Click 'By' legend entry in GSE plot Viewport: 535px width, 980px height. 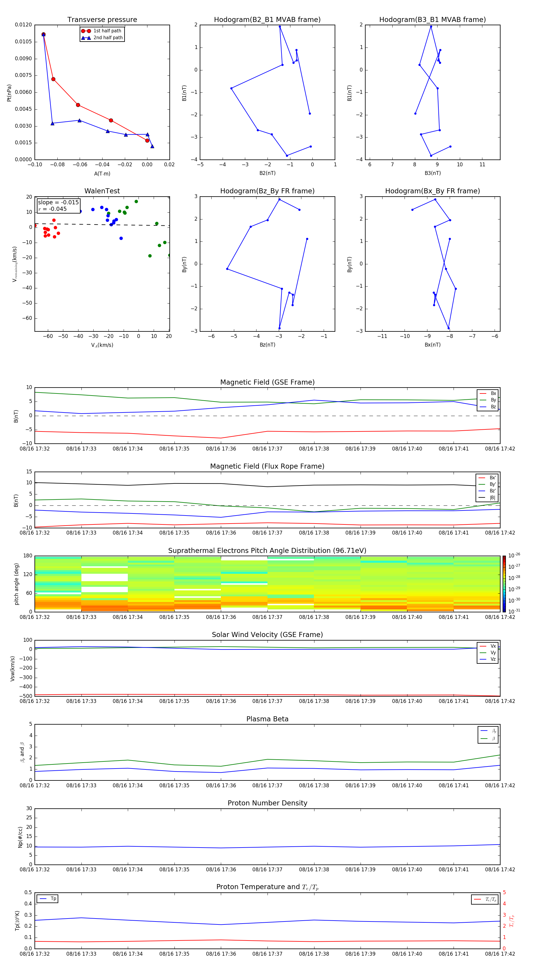[x=488, y=400]
